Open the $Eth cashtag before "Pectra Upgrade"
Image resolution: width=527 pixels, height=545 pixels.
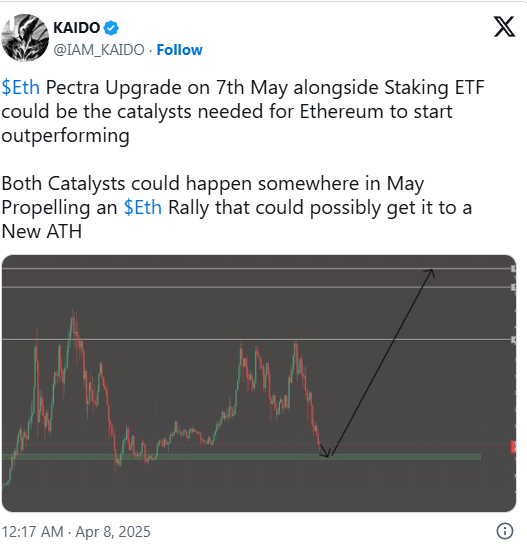(x=21, y=87)
